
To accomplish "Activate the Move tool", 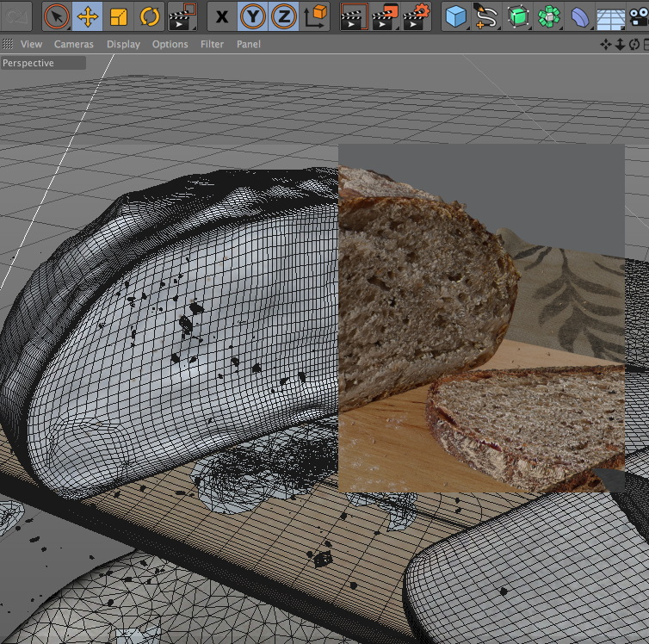I will click(87, 16).
